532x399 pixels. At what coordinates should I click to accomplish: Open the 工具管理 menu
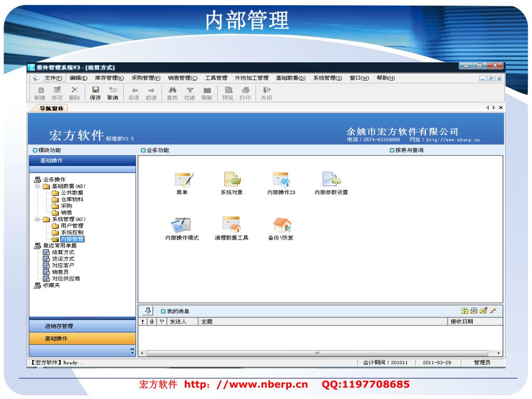tap(216, 78)
